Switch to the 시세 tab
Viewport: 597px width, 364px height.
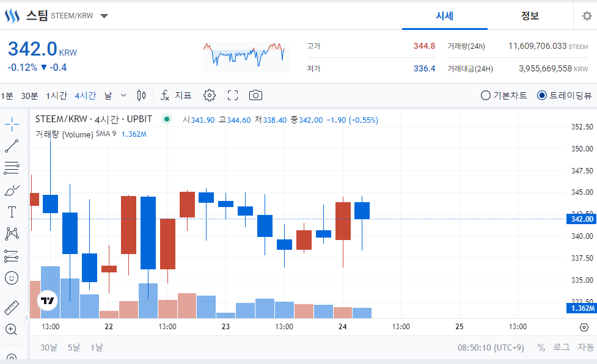pos(445,16)
